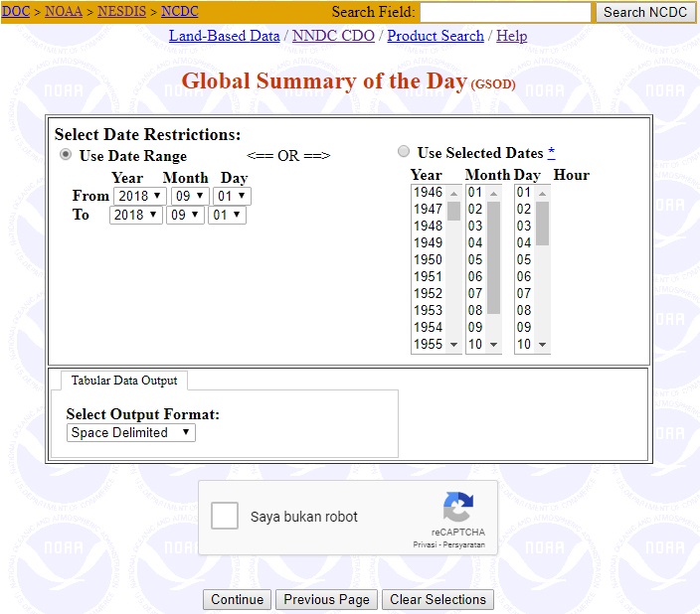
Task: Open the Help link
Action: click(x=512, y=36)
